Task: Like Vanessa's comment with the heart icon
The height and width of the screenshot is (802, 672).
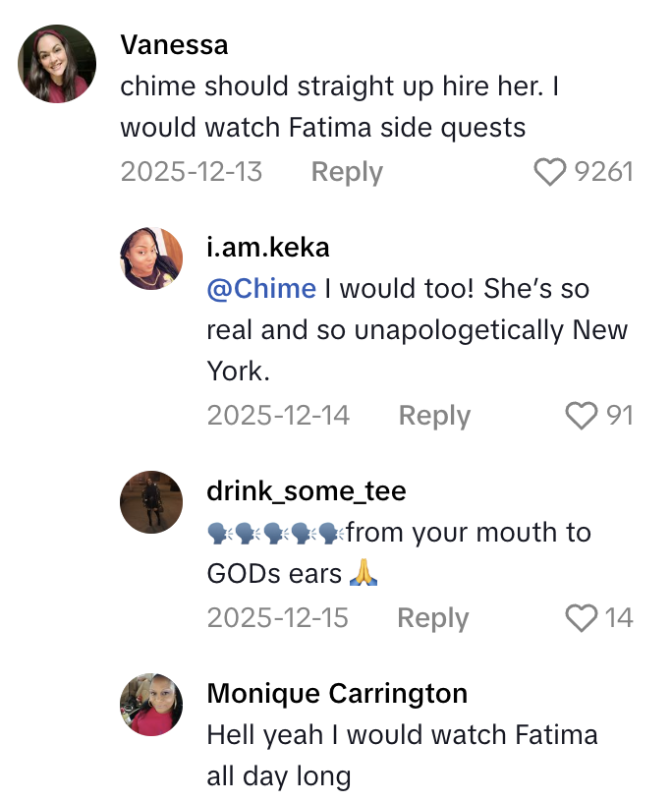Action: pyautogui.click(x=550, y=173)
